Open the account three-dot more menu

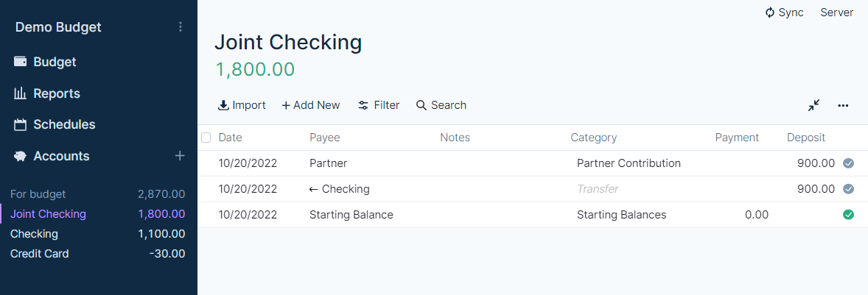point(844,105)
